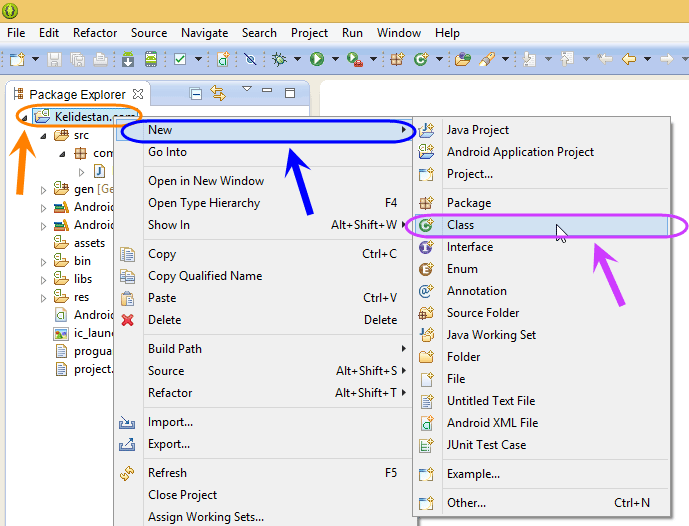Open the Refactor menu in menu bar
This screenshot has width=689, height=526.
point(95,33)
